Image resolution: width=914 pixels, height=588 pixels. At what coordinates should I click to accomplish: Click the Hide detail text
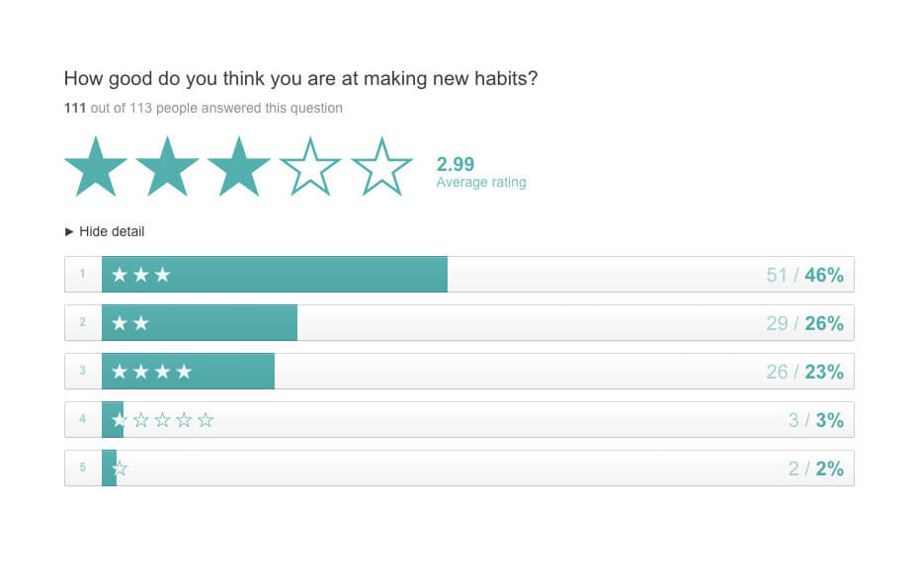[112, 232]
